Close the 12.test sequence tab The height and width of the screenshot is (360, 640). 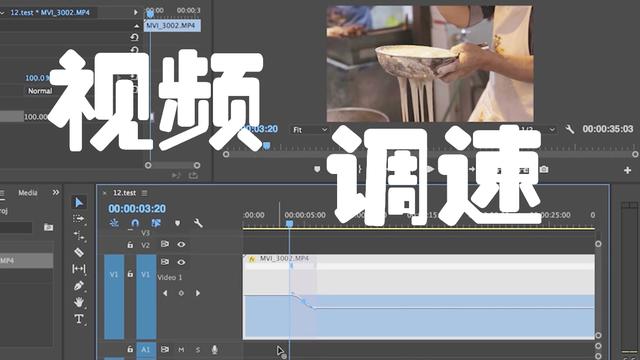(104, 193)
